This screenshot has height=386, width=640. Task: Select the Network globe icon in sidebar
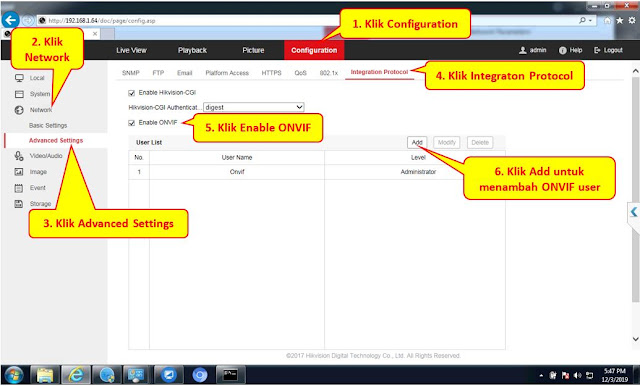19,110
